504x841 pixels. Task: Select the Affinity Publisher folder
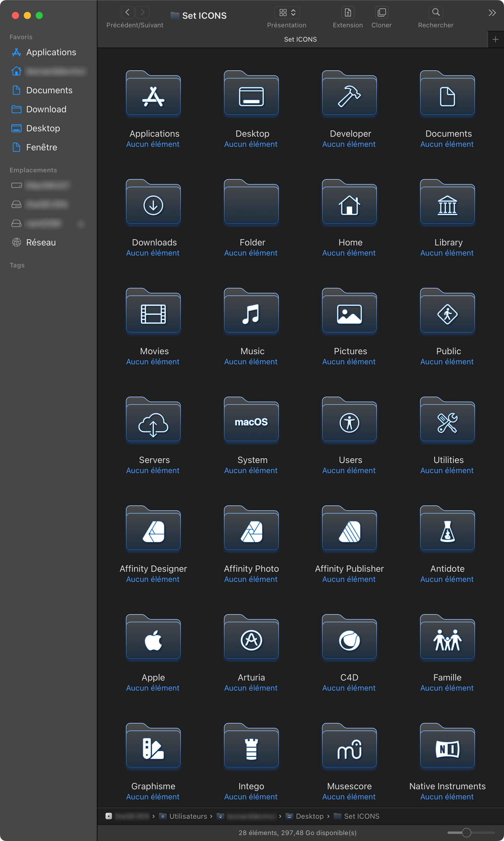point(349,528)
